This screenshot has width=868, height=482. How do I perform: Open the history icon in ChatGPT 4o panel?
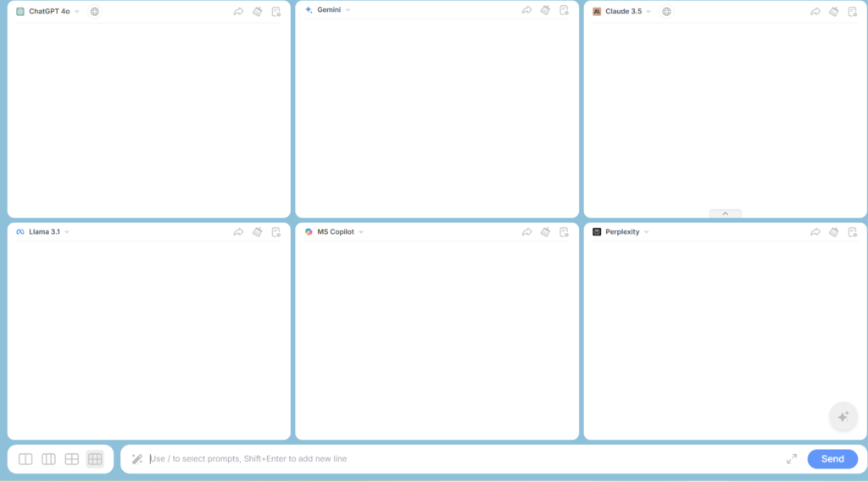pyautogui.click(x=276, y=12)
